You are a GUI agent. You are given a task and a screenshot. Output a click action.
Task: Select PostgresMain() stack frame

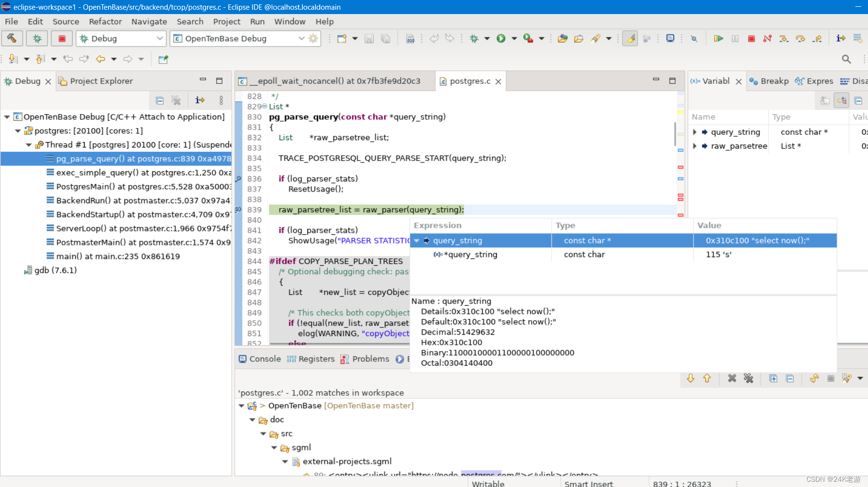[x=139, y=187]
